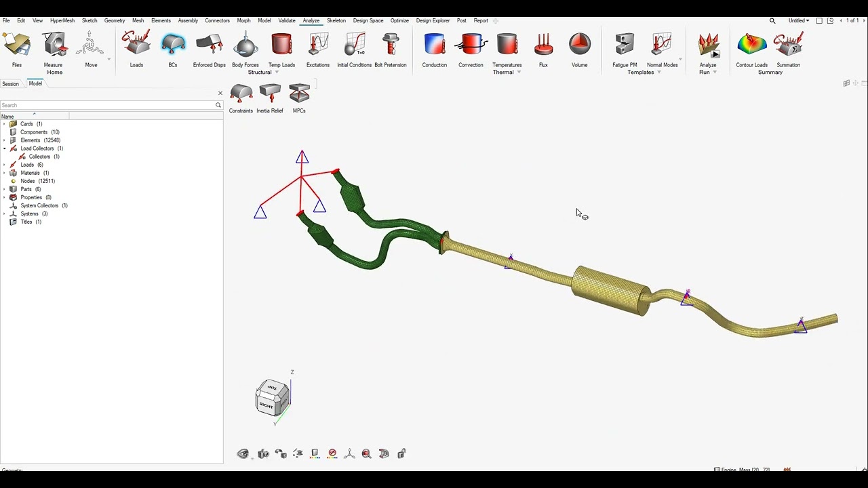Select the Constraints secondary tool

coord(241,98)
